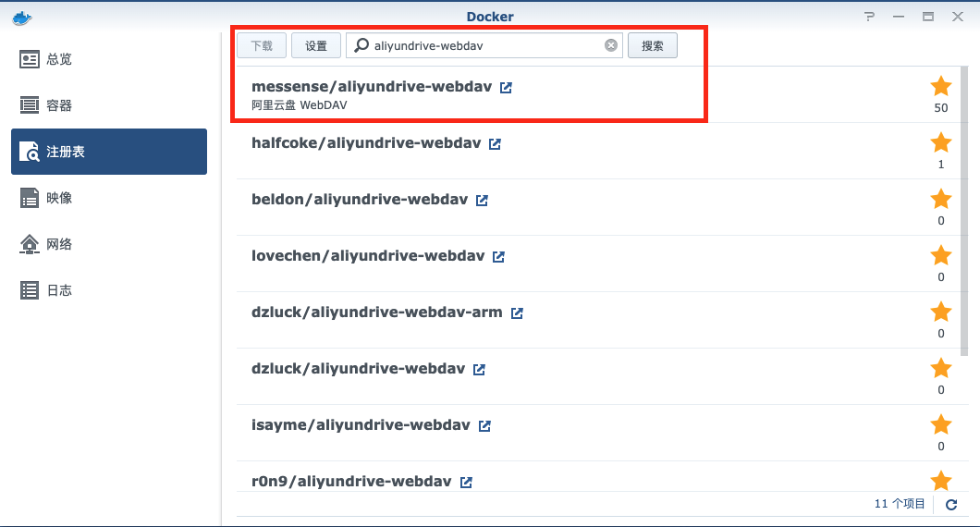
Task: Click the 下载 download button
Action: point(262,45)
